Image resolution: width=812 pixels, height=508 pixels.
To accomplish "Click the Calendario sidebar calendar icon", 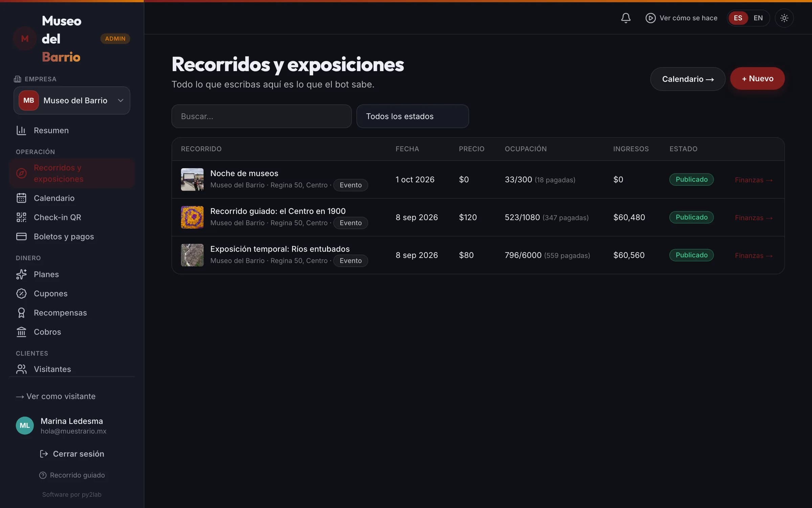I will click(x=21, y=198).
